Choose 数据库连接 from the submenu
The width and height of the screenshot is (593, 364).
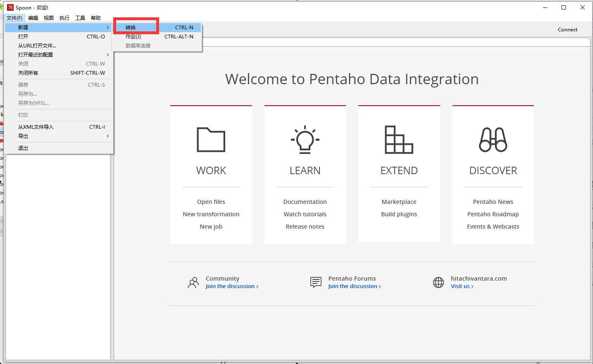[157, 45]
